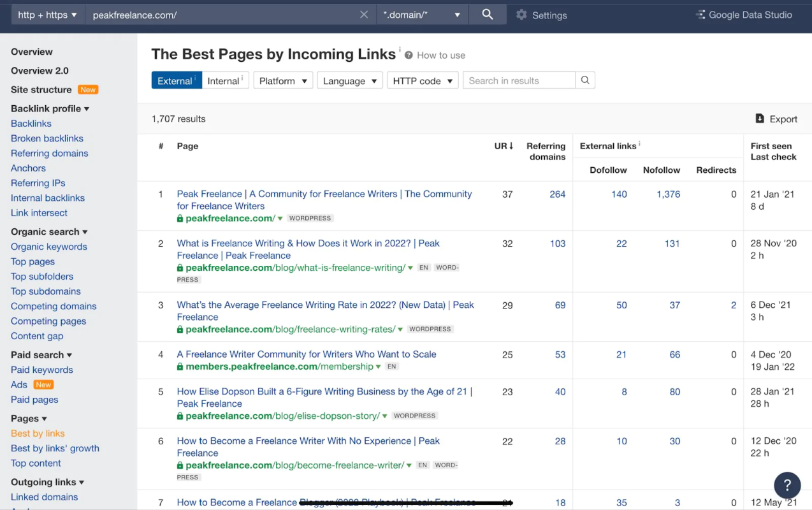The width and height of the screenshot is (812, 510).
Task: Open Site structure in the sidebar
Action: coord(41,90)
